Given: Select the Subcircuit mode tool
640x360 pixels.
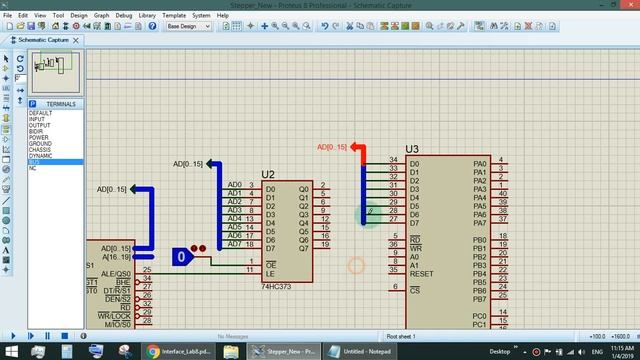Looking at the screenshot, I should [6, 118].
